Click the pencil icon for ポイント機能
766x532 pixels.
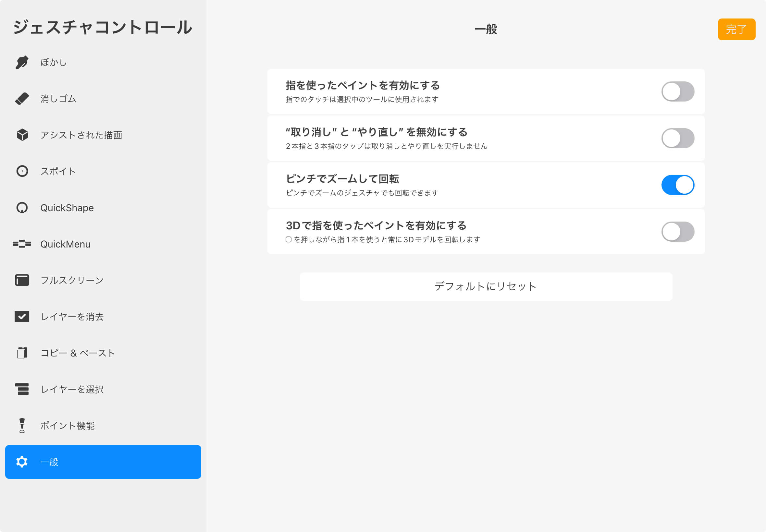[22, 425]
